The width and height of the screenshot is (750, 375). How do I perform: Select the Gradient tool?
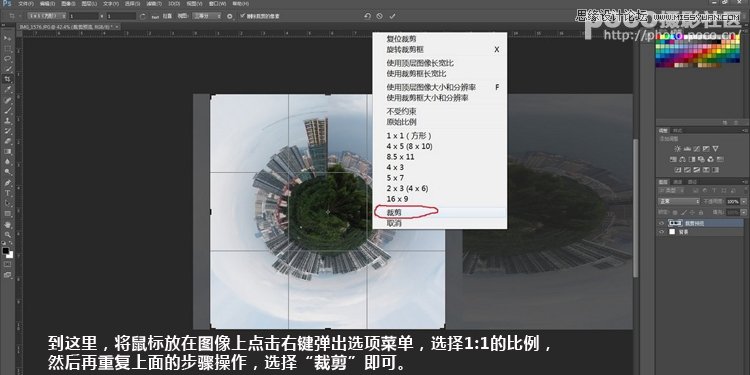click(8, 152)
